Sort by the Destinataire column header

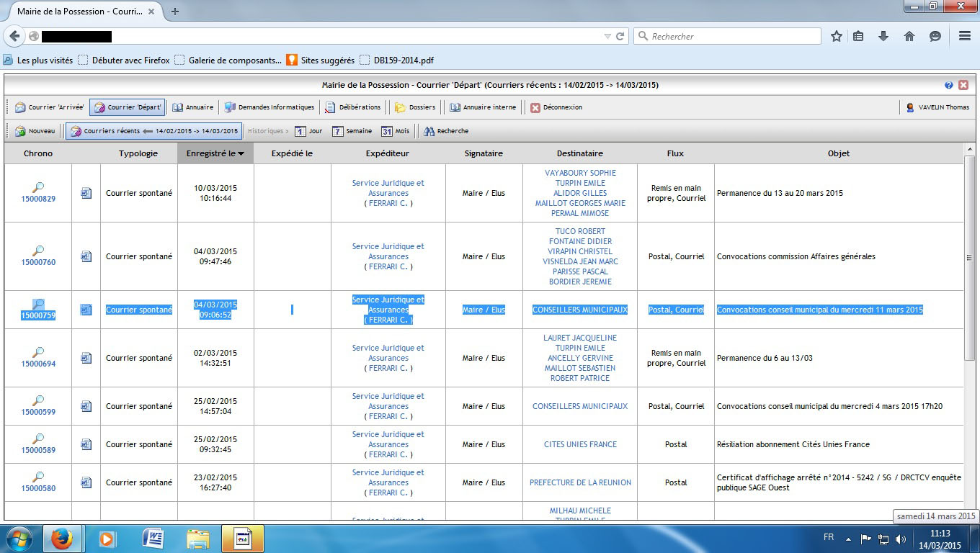(x=580, y=153)
